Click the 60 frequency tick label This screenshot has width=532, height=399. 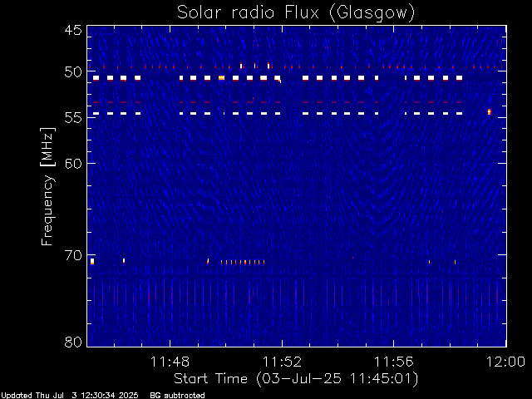pos(73,164)
